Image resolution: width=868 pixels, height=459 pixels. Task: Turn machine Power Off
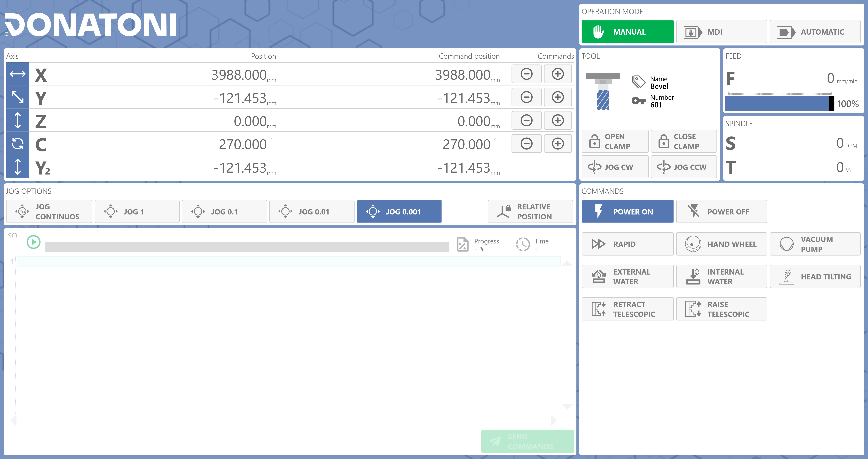tap(721, 212)
